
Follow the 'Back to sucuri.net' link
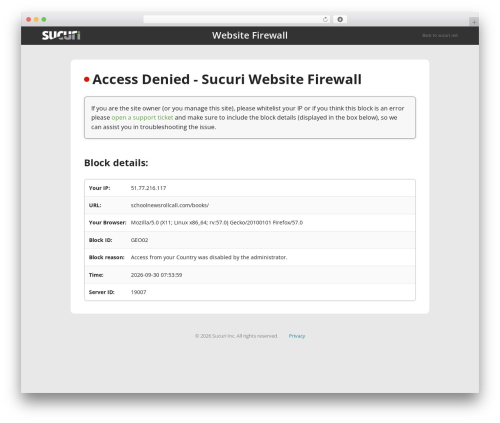pos(440,35)
